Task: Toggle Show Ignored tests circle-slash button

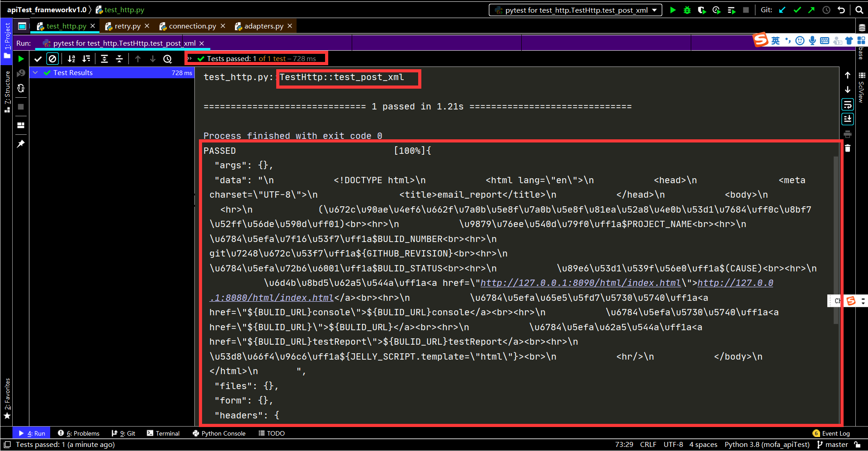Action: 52,59
